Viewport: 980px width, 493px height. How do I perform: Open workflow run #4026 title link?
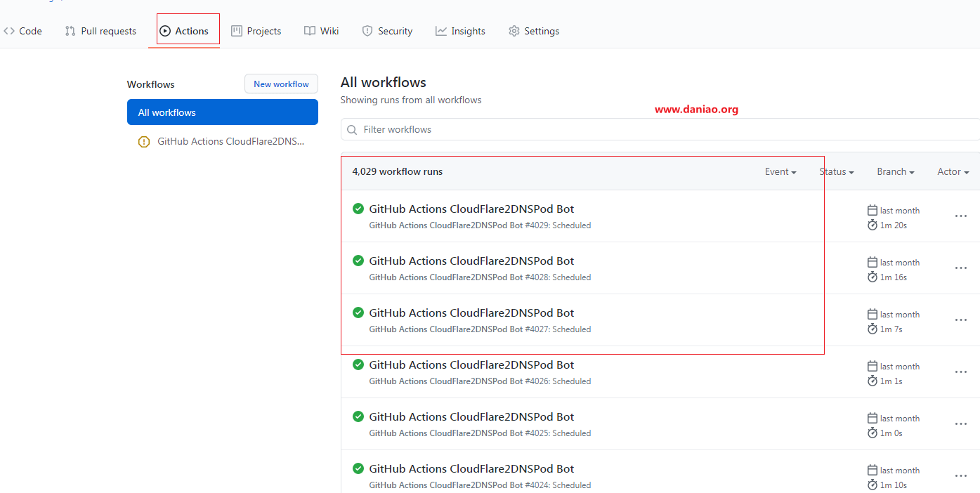click(471, 364)
